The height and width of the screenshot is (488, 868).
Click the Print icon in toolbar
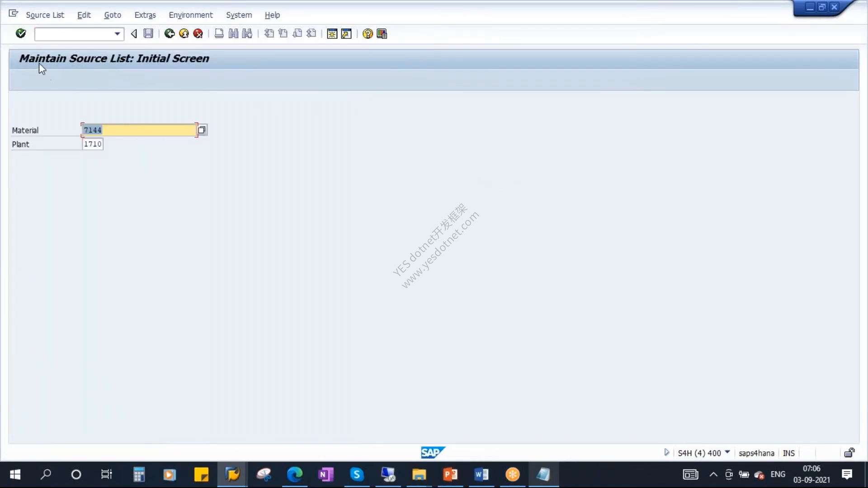coord(219,33)
